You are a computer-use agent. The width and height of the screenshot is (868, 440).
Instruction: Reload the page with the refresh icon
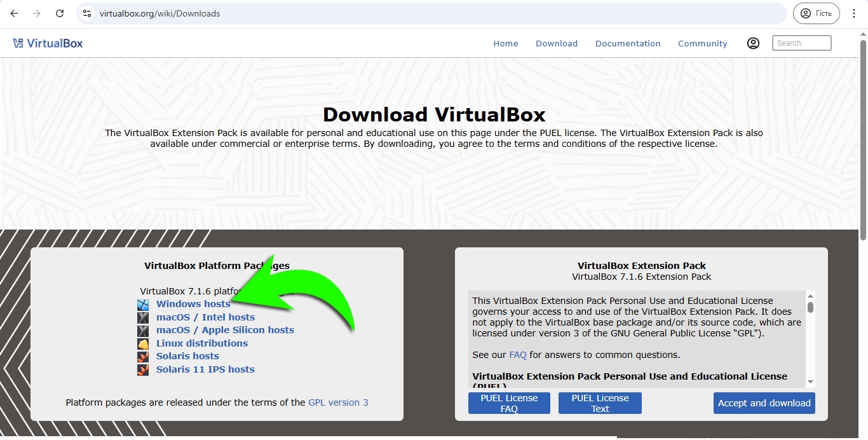tap(60, 13)
